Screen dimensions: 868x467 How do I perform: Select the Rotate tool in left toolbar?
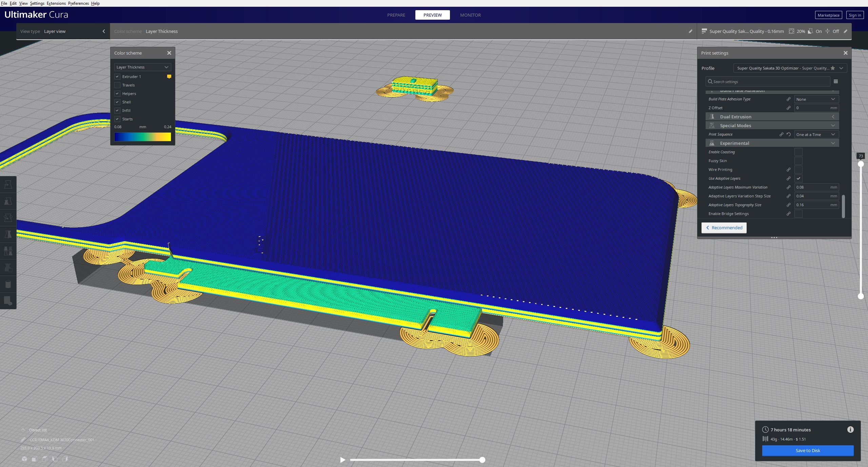click(8, 218)
